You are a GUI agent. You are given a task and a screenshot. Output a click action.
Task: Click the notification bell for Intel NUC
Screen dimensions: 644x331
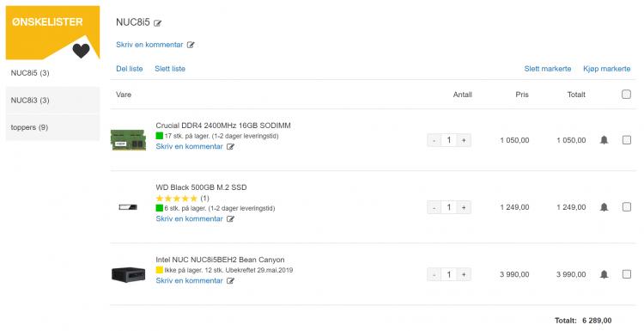pyautogui.click(x=604, y=274)
